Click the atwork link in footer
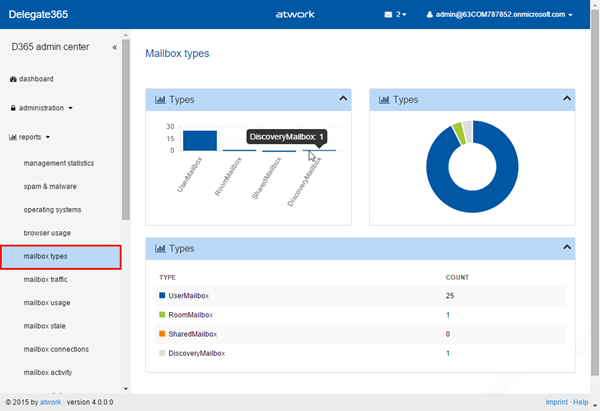 point(52,402)
